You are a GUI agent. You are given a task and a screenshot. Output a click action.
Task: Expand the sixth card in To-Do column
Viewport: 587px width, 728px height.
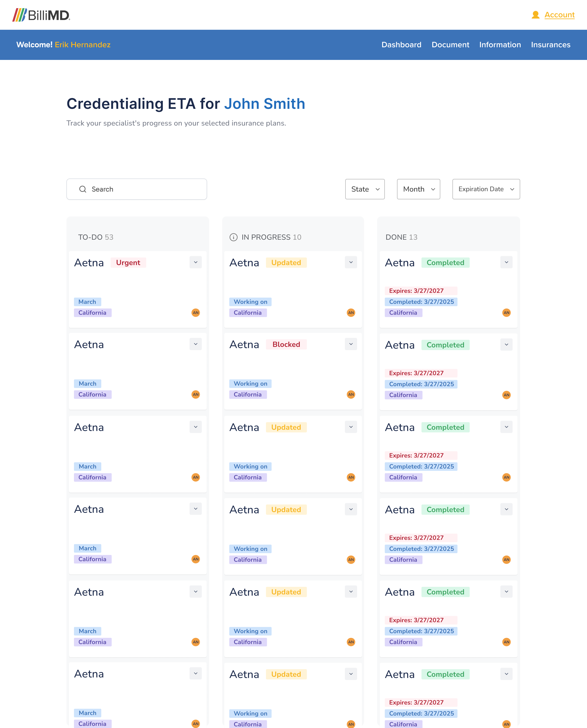point(195,673)
